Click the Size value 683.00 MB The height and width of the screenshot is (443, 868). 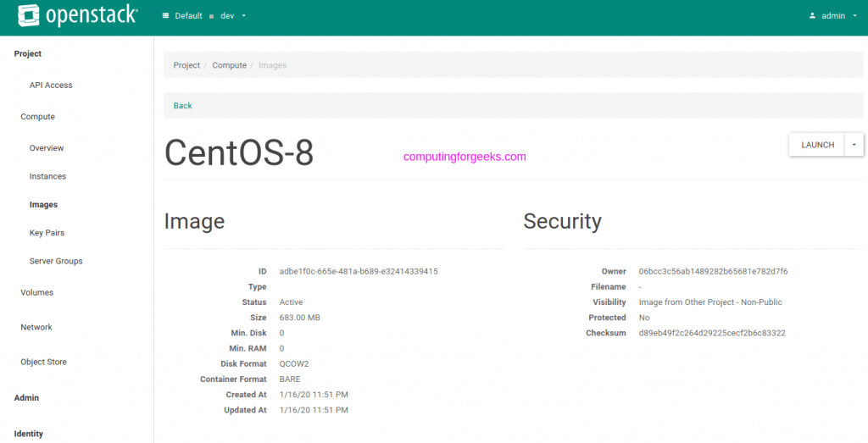coord(299,318)
